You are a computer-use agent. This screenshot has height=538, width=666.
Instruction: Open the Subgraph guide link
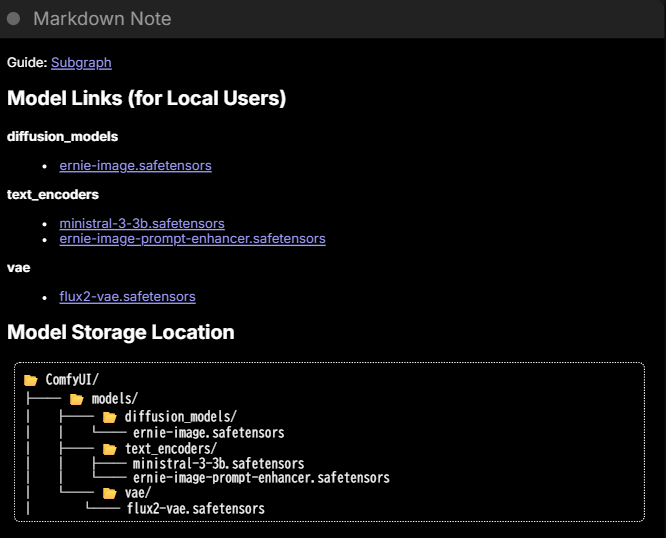(81, 63)
